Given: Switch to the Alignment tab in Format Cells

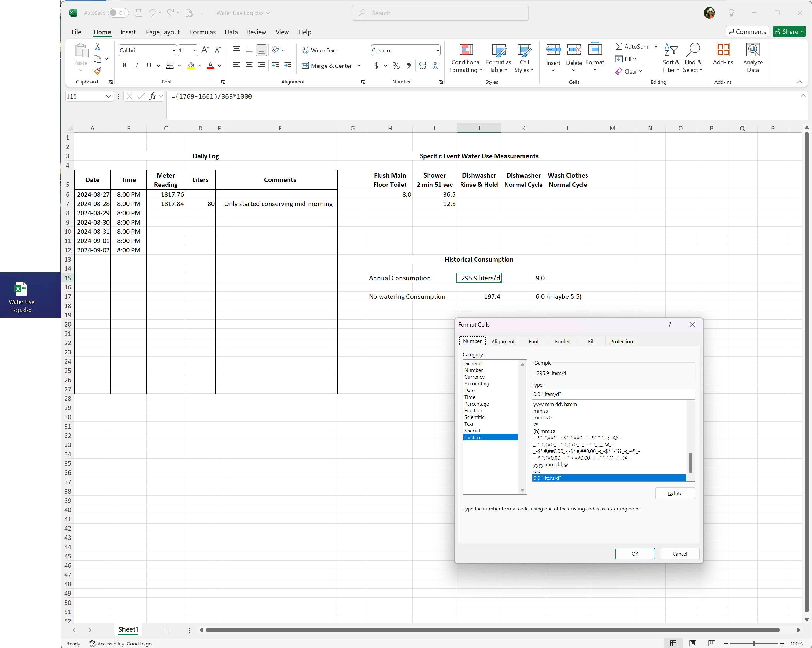Looking at the screenshot, I should coord(502,341).
